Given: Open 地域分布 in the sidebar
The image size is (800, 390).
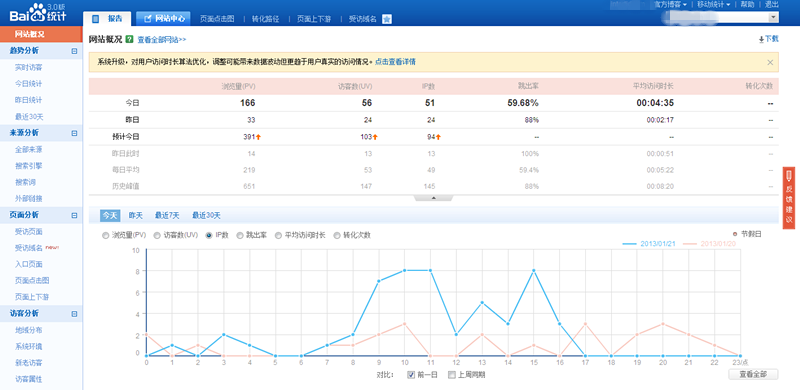Looking at the screenshot, I should [x=29, y=330].
